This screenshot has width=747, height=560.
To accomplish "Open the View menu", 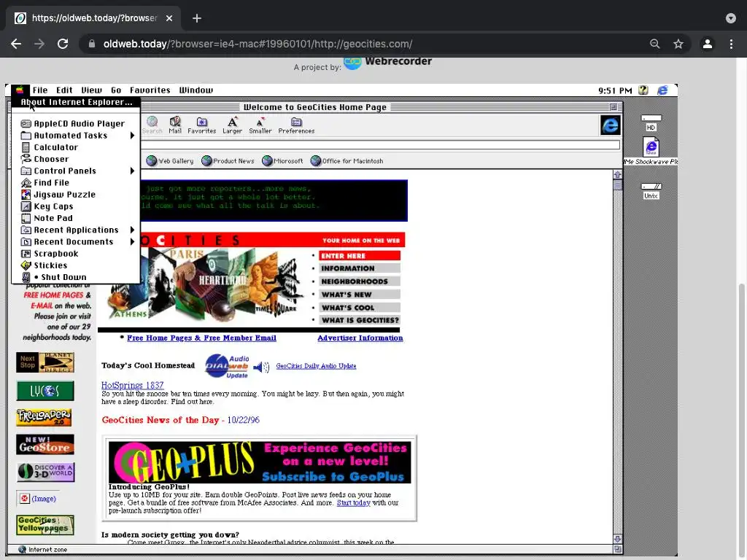I will (91, 90).
